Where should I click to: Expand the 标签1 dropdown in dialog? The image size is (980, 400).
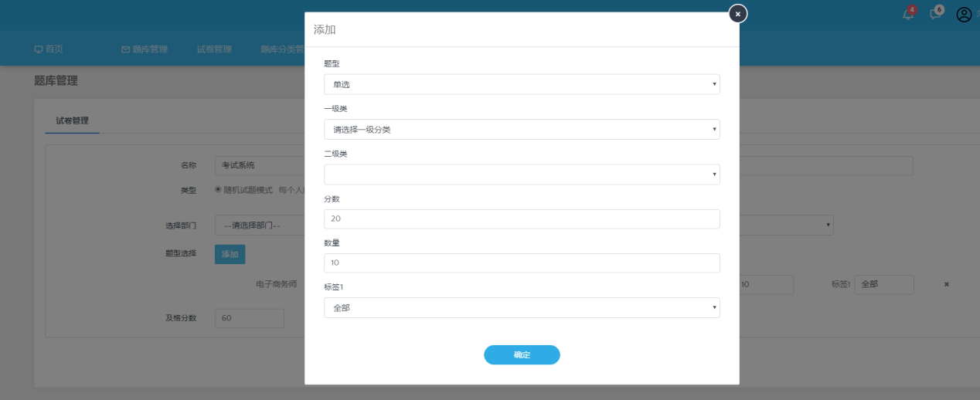pos(522,308)
